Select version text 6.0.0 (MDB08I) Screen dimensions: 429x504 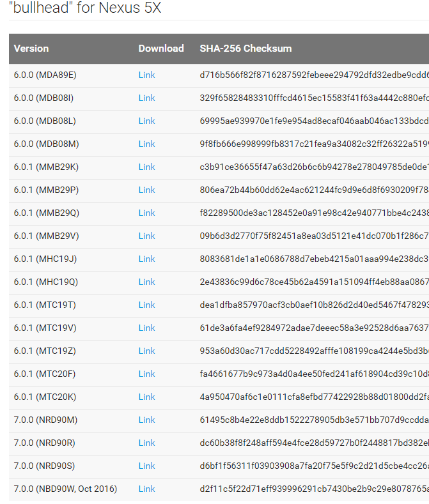43,98
